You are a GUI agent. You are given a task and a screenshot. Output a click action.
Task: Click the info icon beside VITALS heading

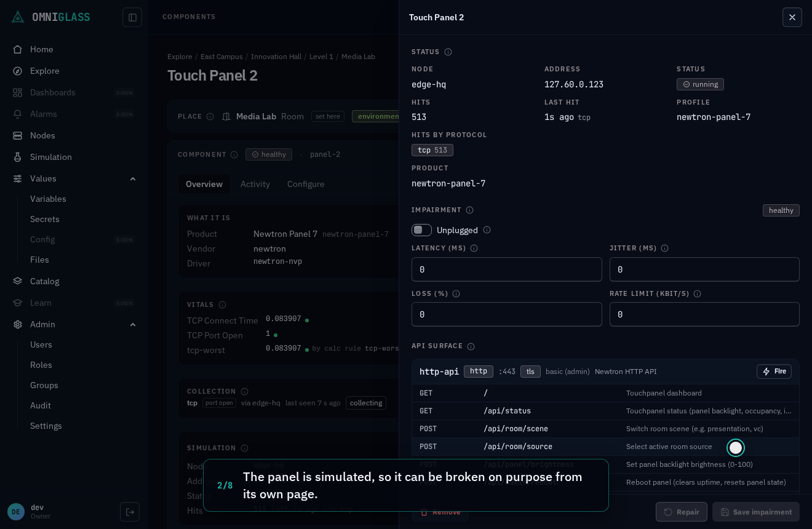(x=222, y=305)
